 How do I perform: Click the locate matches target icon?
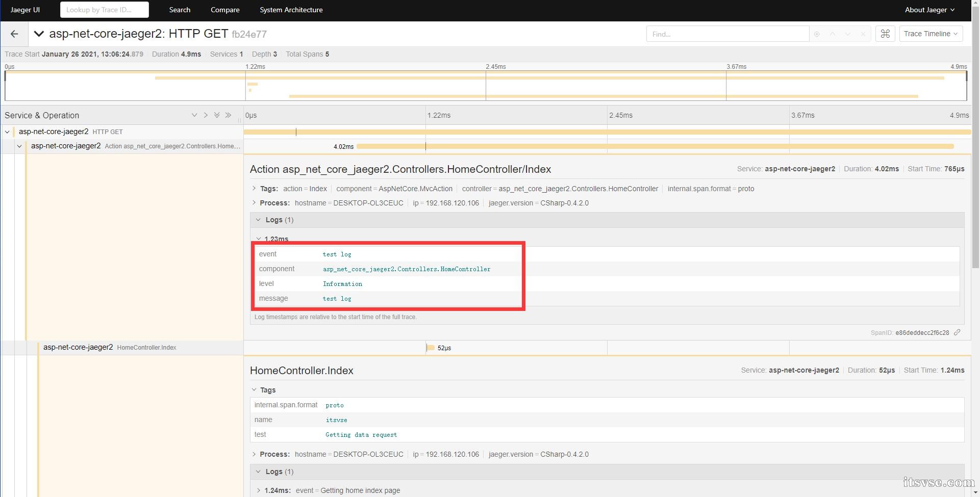817,34
